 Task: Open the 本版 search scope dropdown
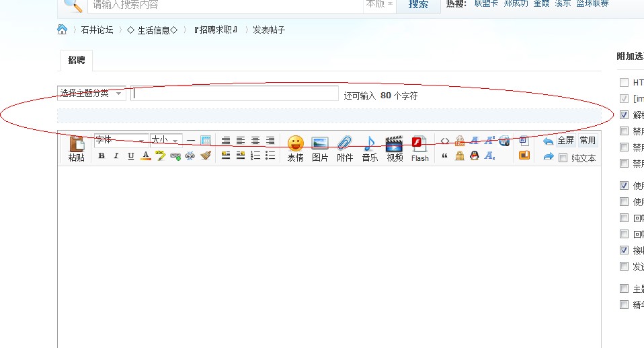point(380,4)
